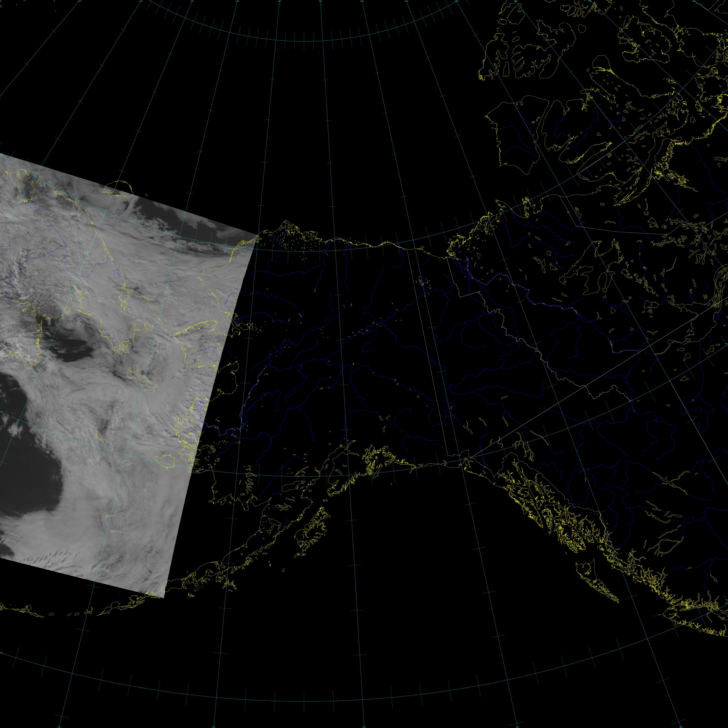This screenshot has height=728, width=728.
Task: Click the 160W label on the bottom edge
Action: pyautogui.click(x=214, y=727)
